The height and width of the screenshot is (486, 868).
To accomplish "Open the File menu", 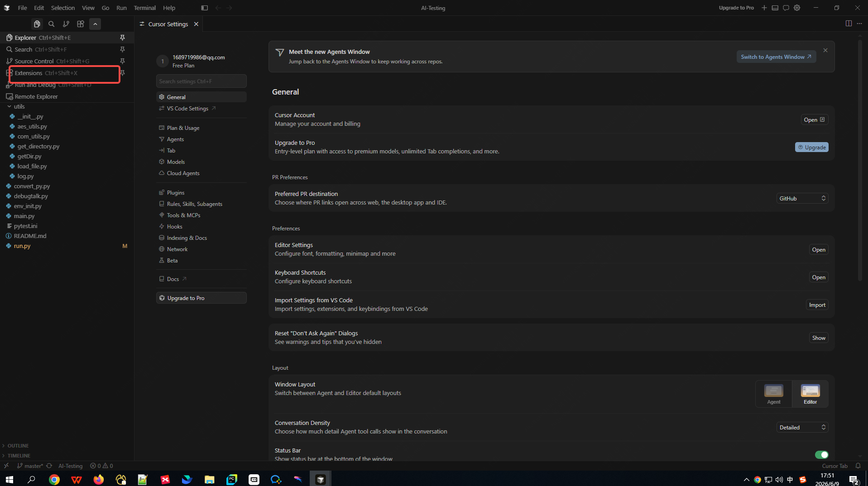I will coord(22,8).
